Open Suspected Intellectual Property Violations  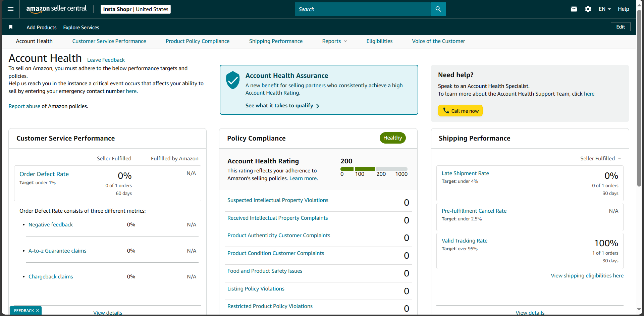click(x=278, y=200)
